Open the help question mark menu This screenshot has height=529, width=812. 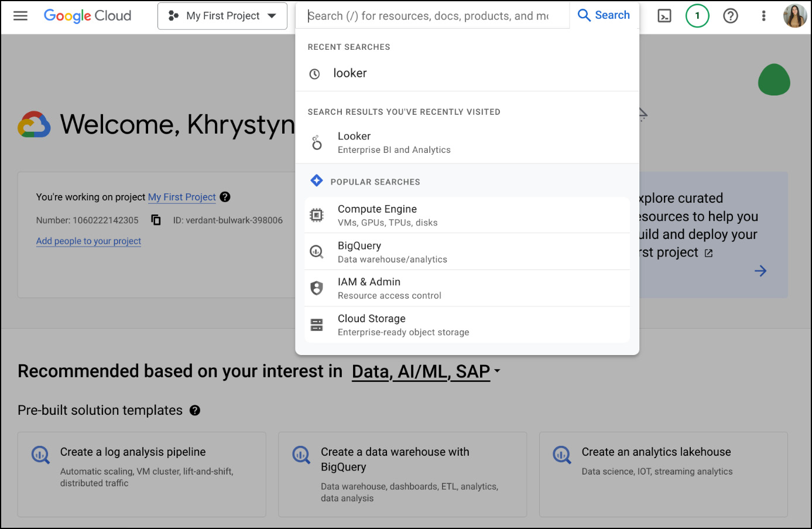click(x=731, y=16)
